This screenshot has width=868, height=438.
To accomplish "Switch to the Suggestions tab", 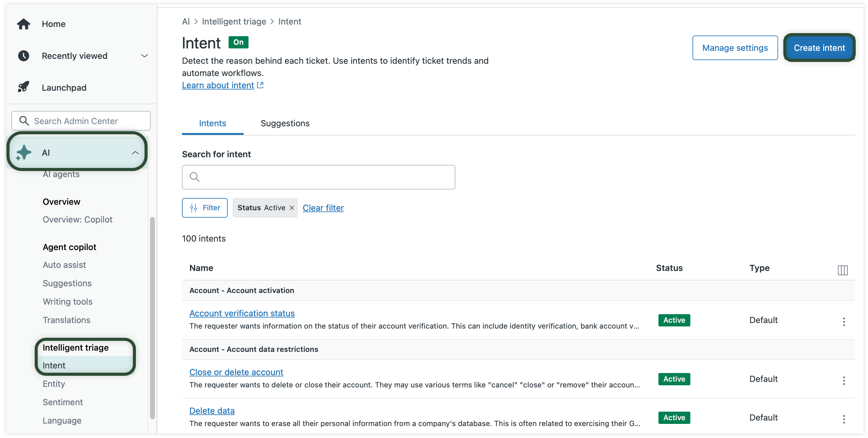I will [x=285, y=123].
